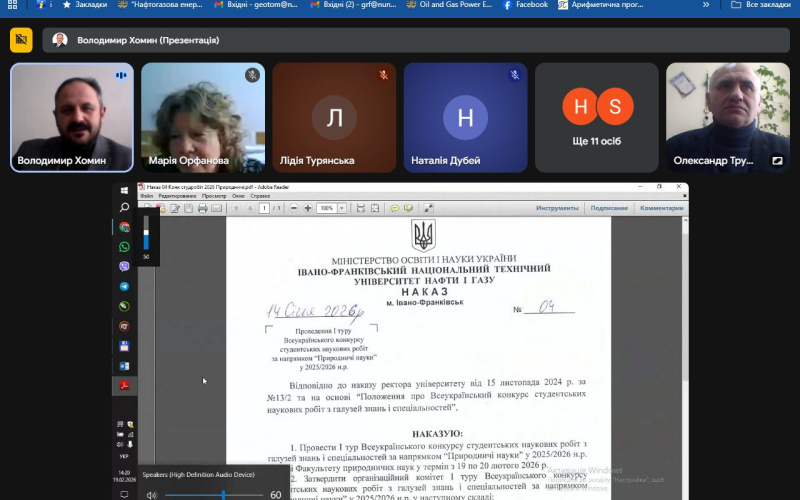The height and width of the screenshot is (500, 800).
Task: Click the Email envelope icon in Reader toolbar
Action: click(x=216, y=208)
